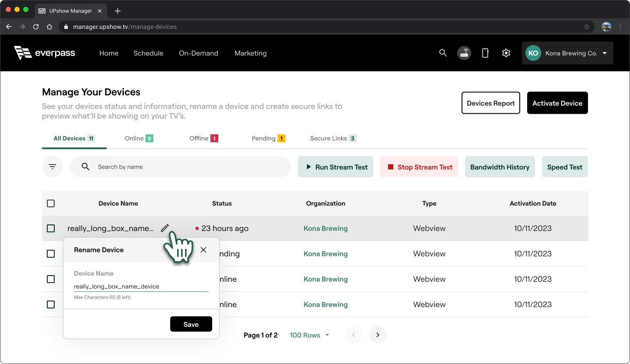
Task: Click pencil edit icon next to really_long_box_name
Action: coord(164,228)
